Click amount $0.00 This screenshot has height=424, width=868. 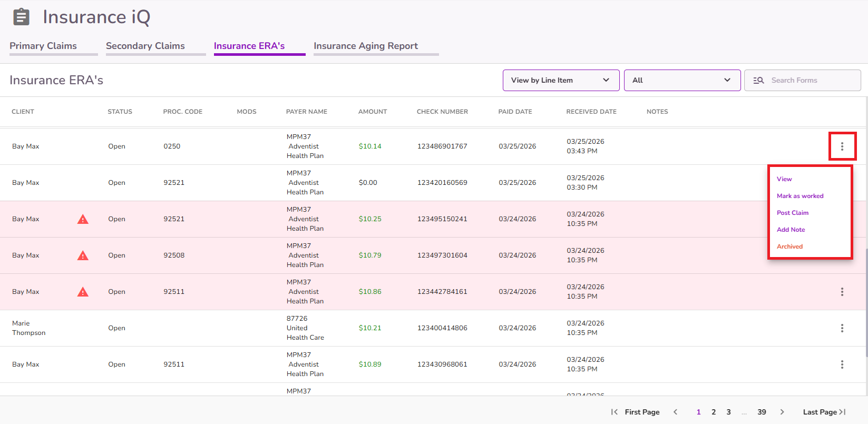368,183
